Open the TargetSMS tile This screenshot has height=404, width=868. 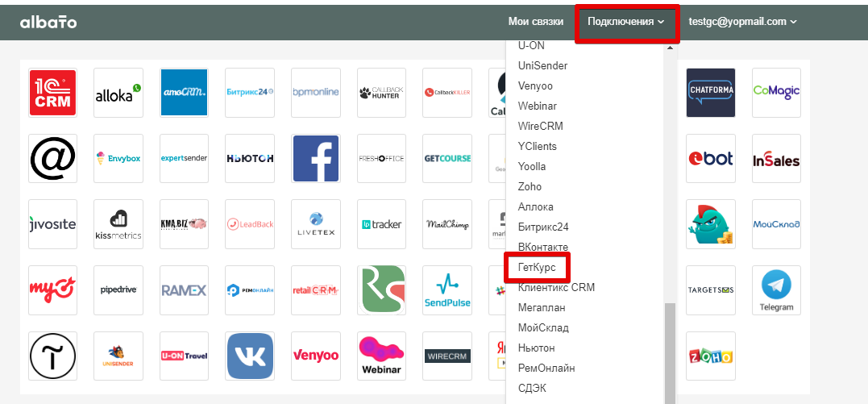(x=711, y=290)
